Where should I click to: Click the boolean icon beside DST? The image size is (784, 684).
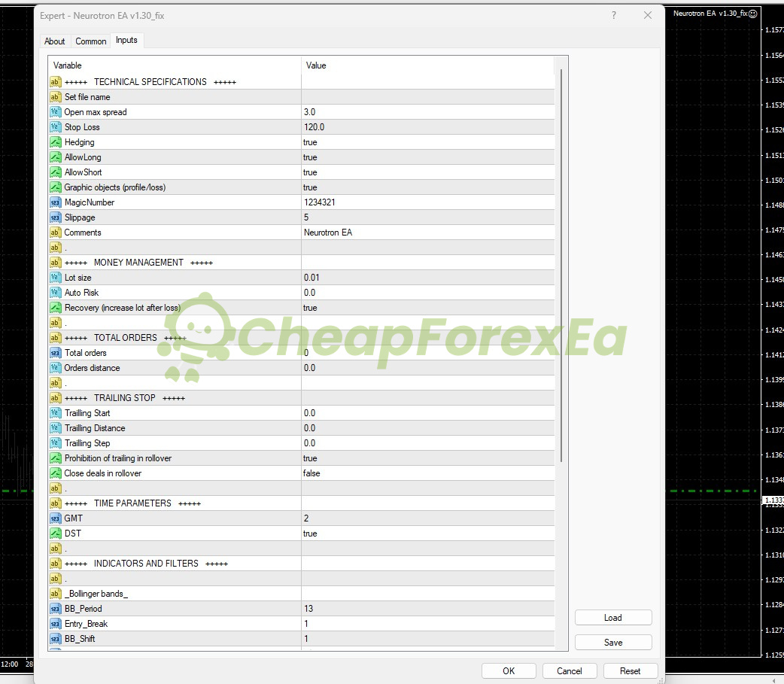[56, 534]
